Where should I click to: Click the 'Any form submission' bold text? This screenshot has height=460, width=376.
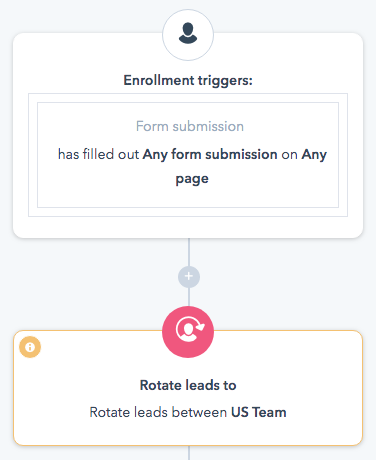coord(210,154)
